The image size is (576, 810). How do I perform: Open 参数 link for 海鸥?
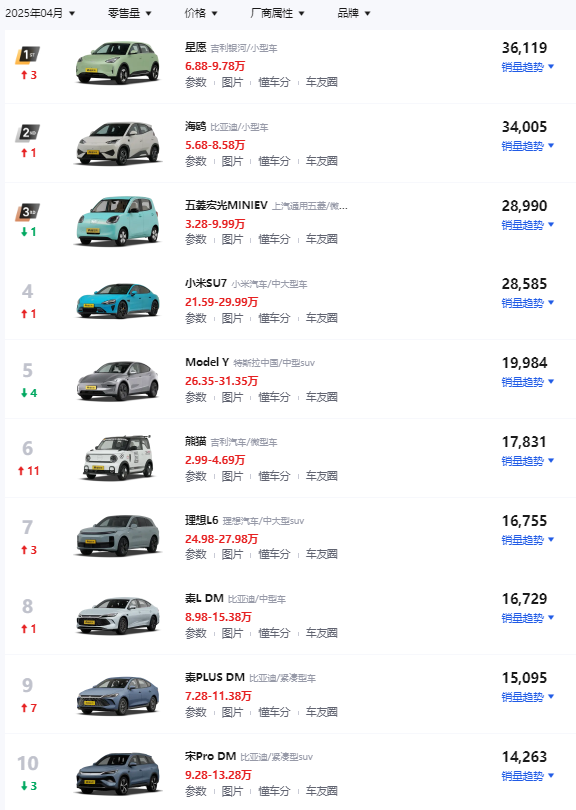[x=196, y=161]
